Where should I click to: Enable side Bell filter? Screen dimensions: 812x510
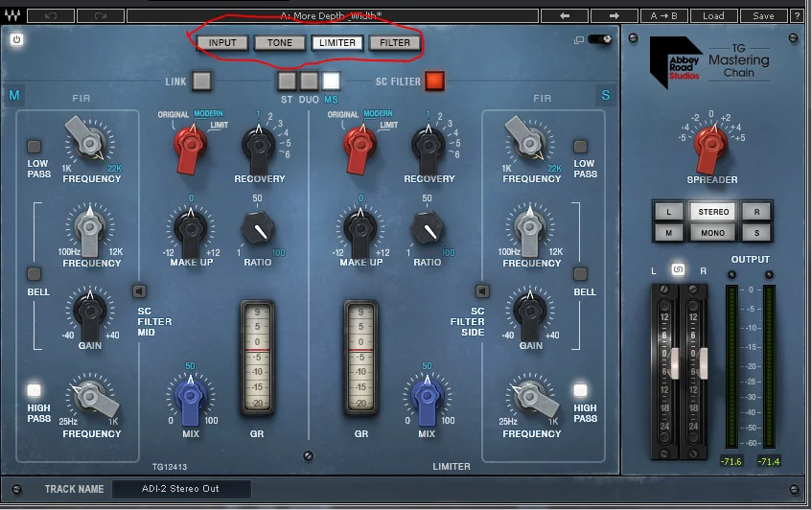(580, 273)
